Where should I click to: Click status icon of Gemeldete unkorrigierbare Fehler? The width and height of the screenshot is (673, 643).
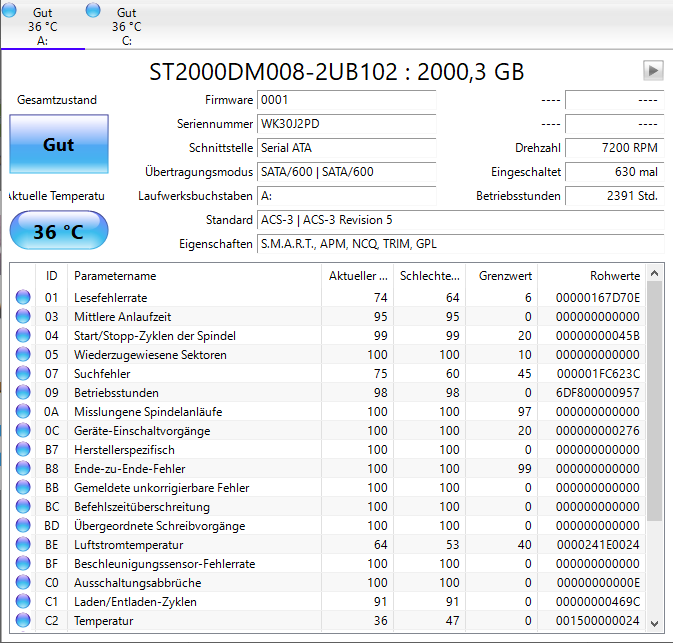tap(23, 487)
